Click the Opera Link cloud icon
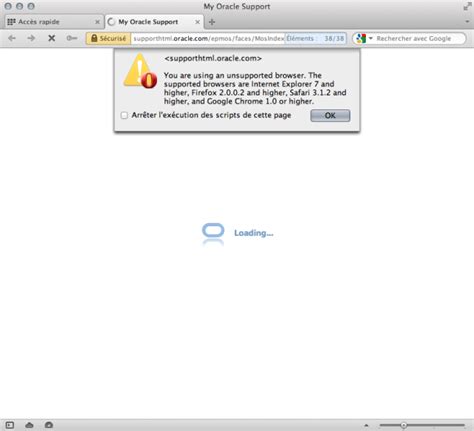 [x=29, y=425]
